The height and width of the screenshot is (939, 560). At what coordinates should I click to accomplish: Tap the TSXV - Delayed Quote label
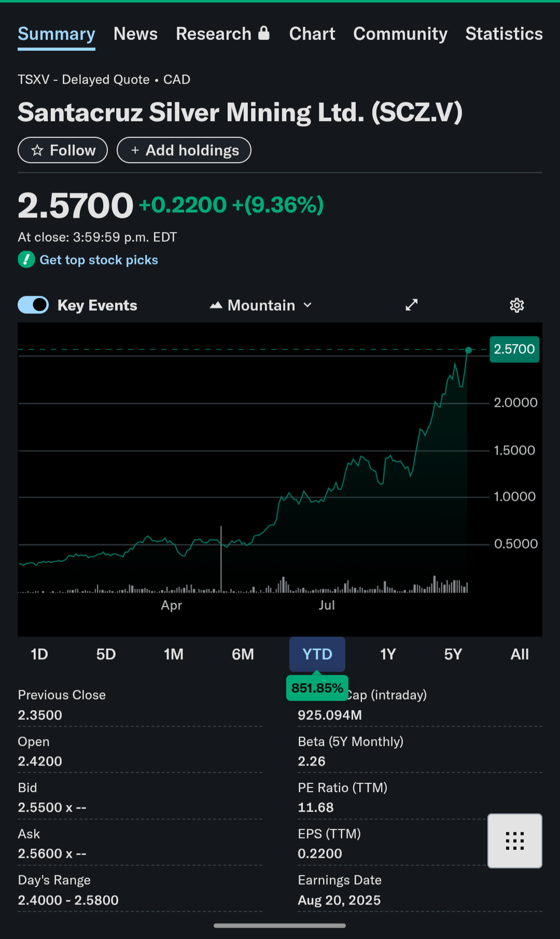click(83, 79)
